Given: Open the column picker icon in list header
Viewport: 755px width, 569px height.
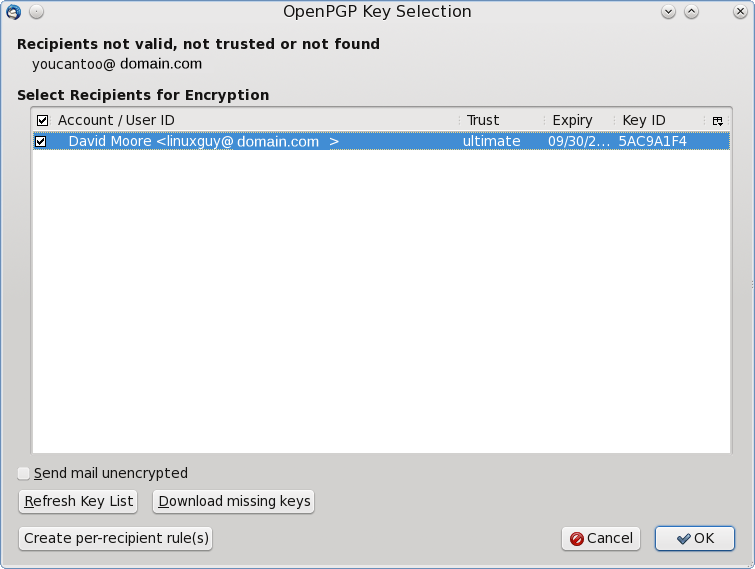Looking at the screenshot, I should tap(717, 121).
